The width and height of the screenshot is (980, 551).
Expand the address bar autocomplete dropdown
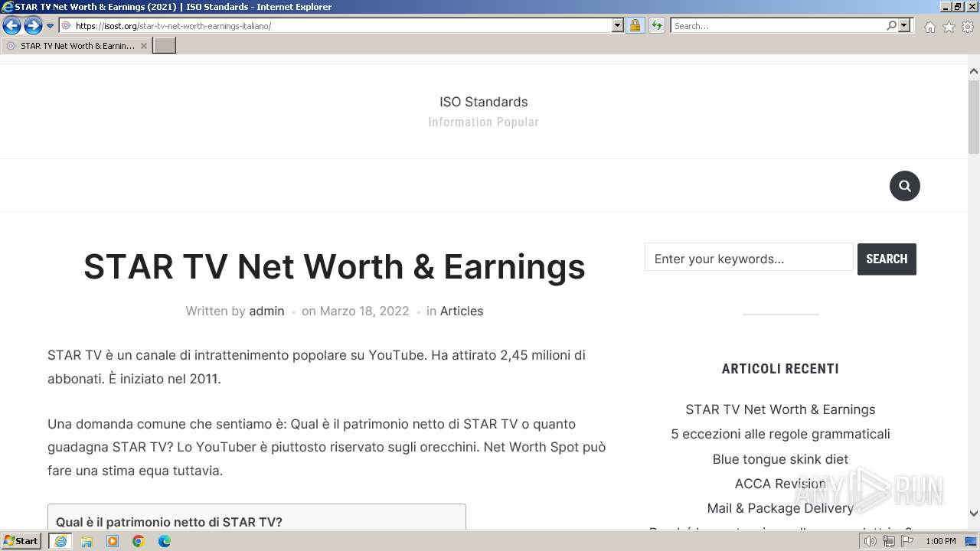(x=618, y=26)
